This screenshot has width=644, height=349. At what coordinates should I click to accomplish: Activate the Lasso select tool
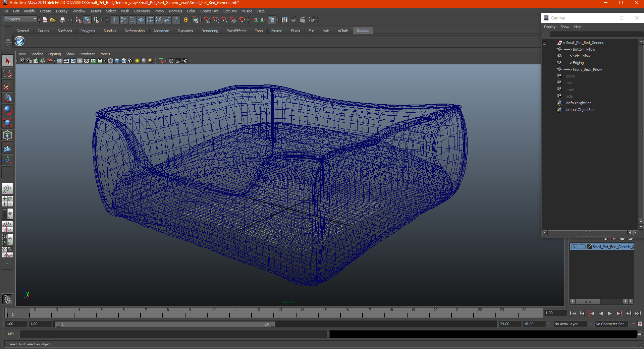coord(7,73)
